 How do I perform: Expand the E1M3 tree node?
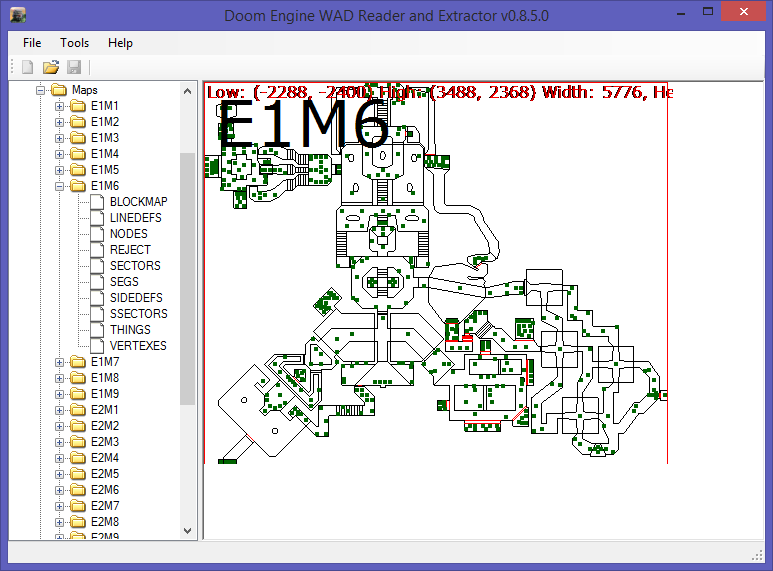pos(59,139)
